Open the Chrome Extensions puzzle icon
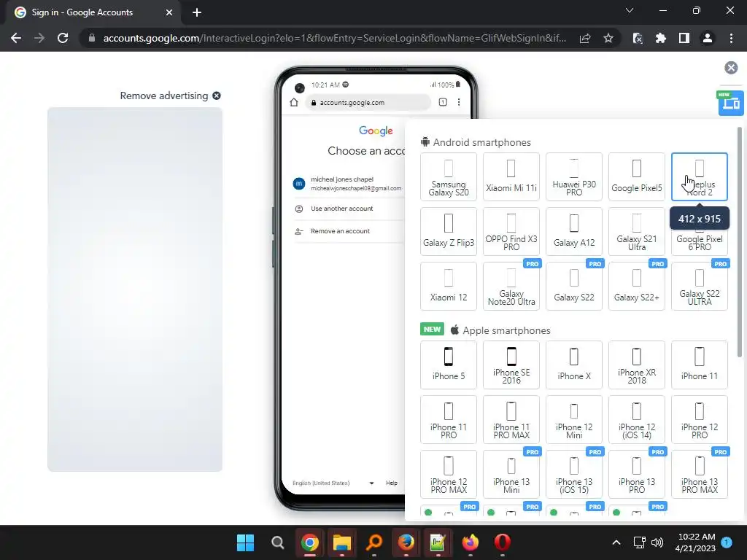 pos(661,38)
